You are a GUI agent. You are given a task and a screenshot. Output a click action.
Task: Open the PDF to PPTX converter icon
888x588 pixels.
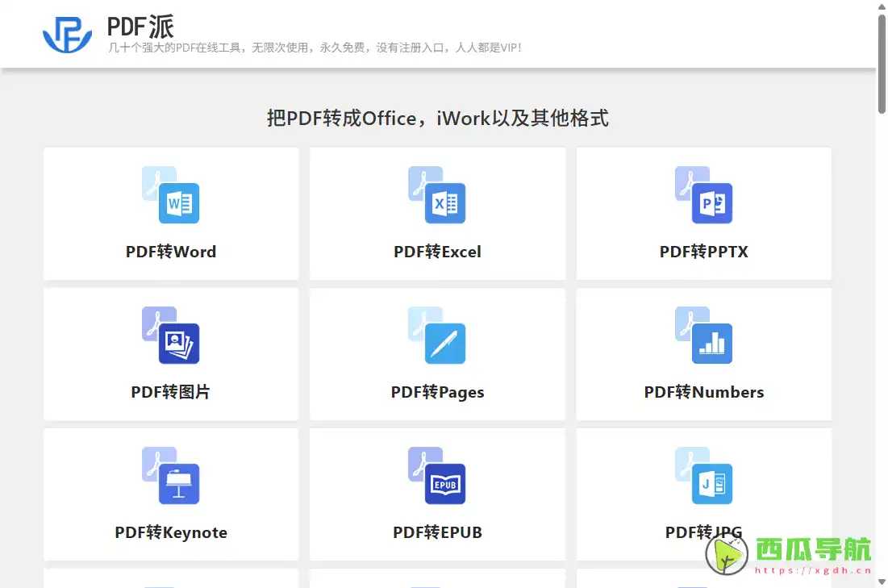[x=703, y=194]
